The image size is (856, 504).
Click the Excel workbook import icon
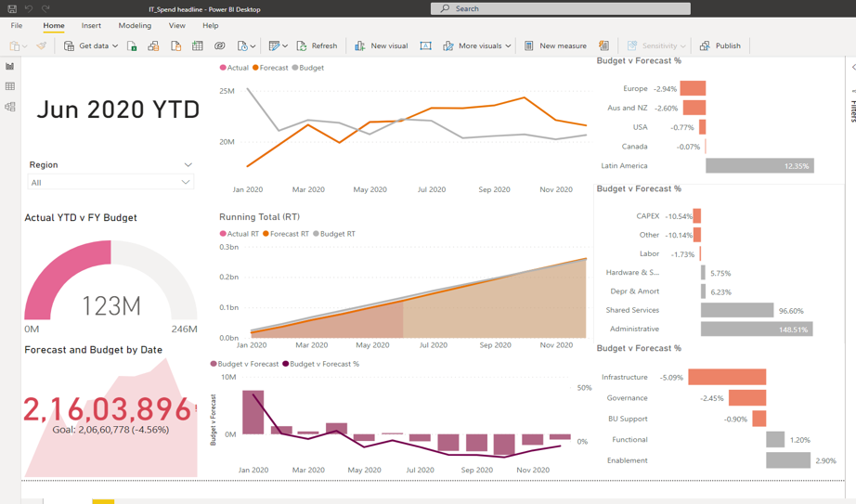click(x=132, y=45)
